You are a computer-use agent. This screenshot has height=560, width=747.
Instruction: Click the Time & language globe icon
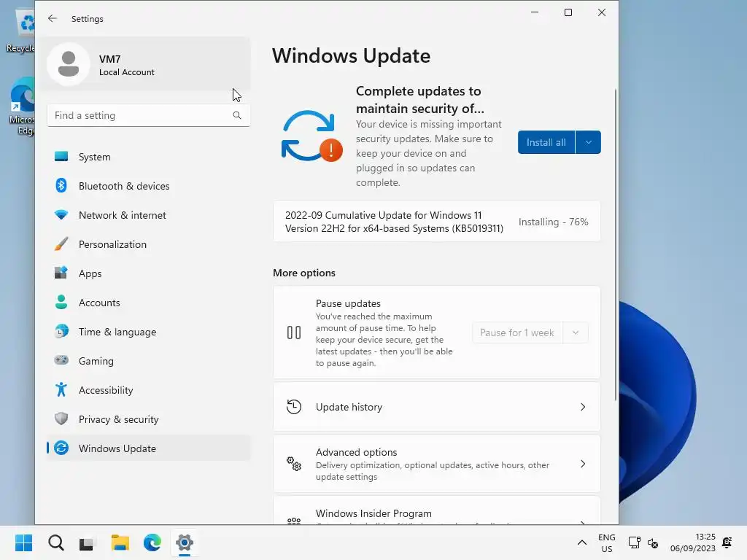pos(61,332)
